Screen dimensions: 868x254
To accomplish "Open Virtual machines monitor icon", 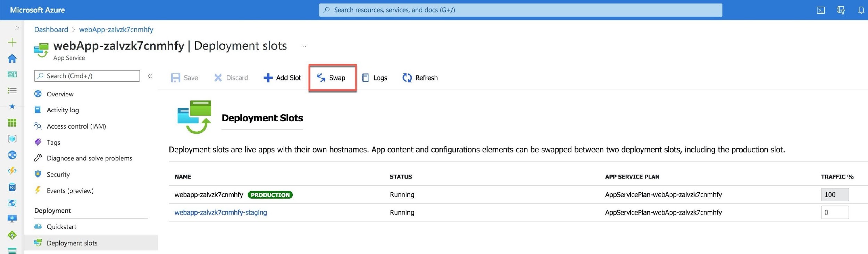I will pos(12,219).
